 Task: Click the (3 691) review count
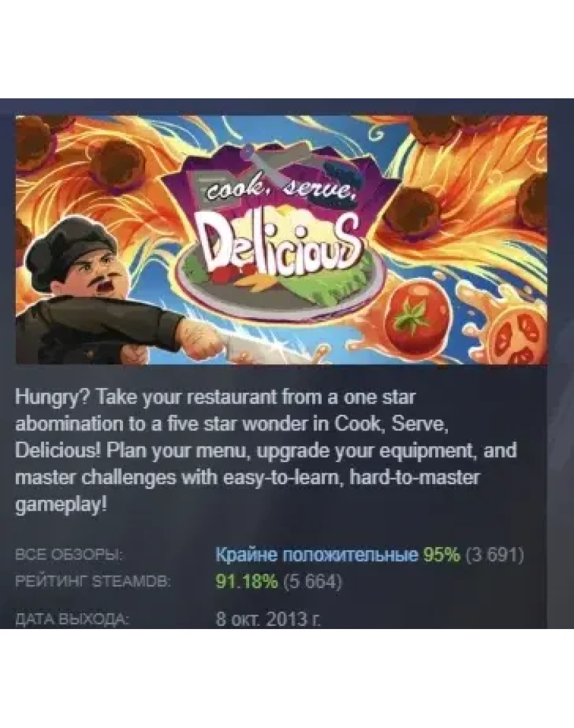495,555
